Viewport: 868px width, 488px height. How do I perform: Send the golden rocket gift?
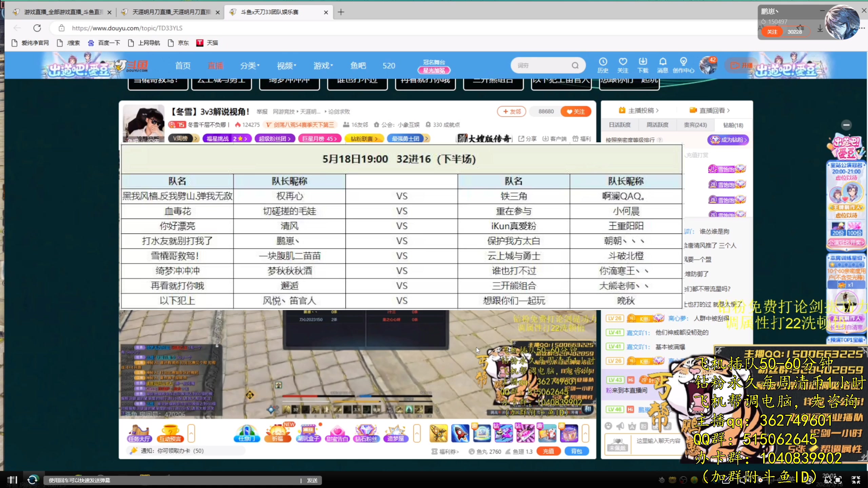point(438,433)
